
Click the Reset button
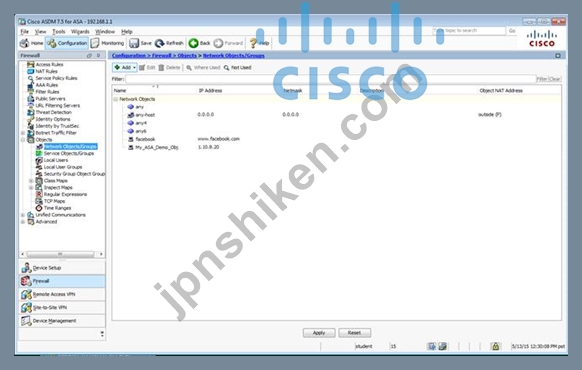pyautogui.click(x=354, y=333)
